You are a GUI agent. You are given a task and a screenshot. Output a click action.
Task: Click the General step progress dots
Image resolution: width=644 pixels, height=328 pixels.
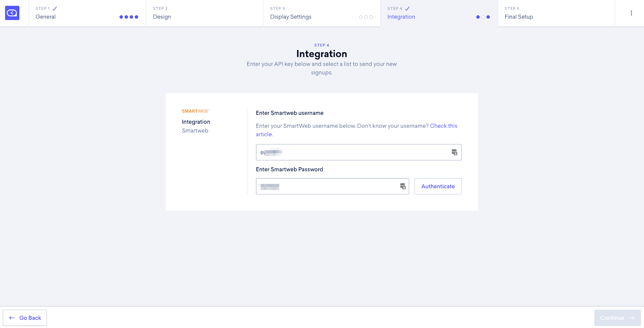coord(129,17)
